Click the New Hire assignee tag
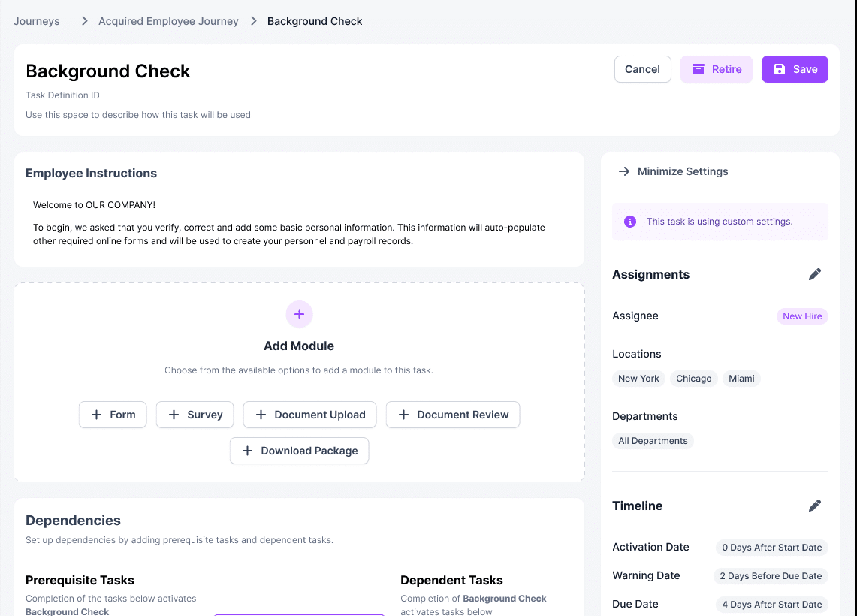 point(802,316)
